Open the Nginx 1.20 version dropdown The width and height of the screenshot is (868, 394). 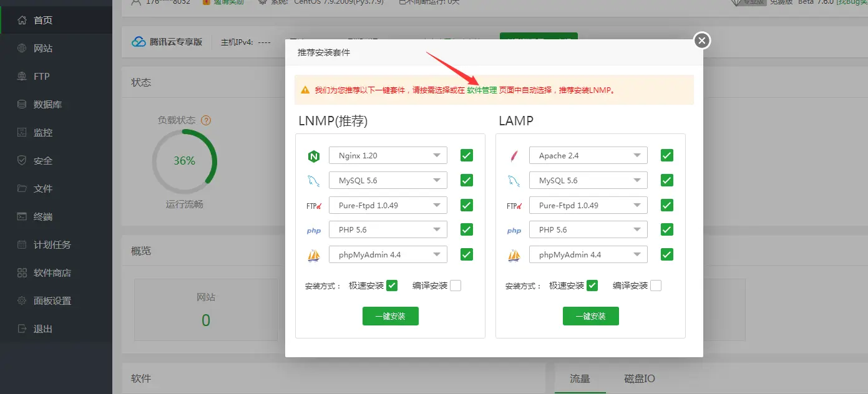point(388,155)
